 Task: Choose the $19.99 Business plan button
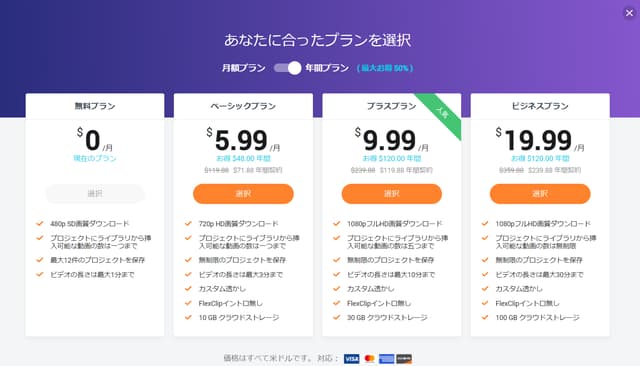(540, 193)
